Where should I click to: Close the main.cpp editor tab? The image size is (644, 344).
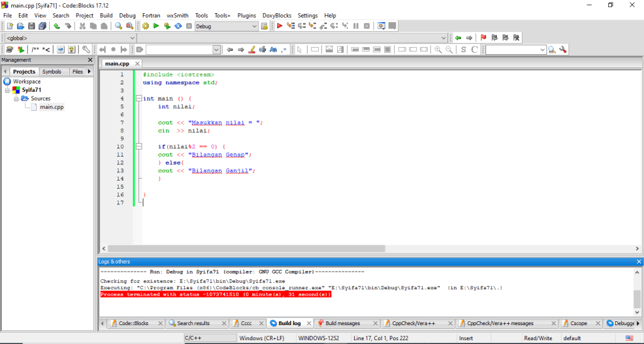tap(138, 64)
